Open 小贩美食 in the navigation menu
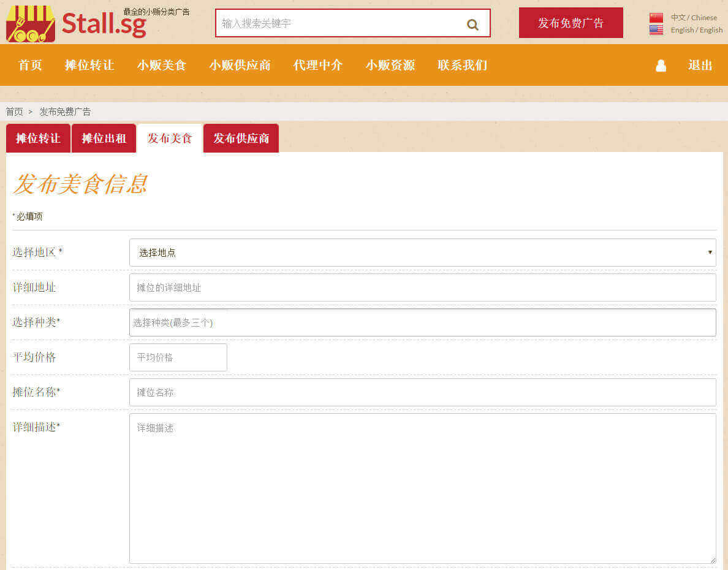 click(x=161, y=65)
